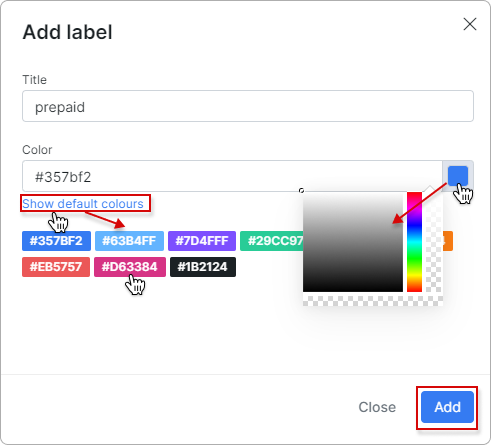The height and width of the screenshot is (445, 491).
Task: Select the #1B2124 black swatch
Action: pos(203,267)
